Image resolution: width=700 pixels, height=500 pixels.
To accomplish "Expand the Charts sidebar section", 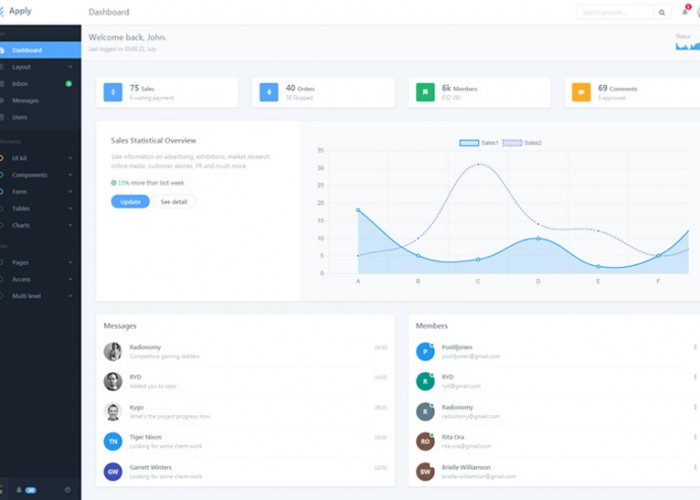I will tap(41, 225).
